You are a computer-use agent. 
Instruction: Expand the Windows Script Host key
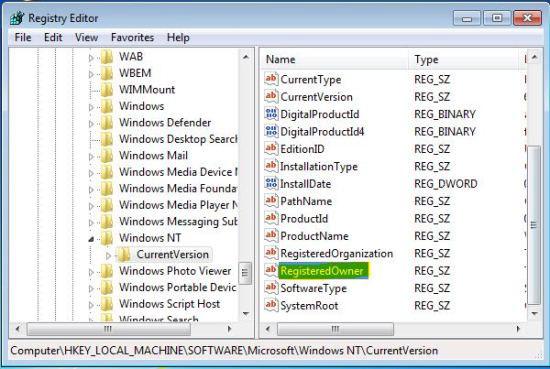91,305
